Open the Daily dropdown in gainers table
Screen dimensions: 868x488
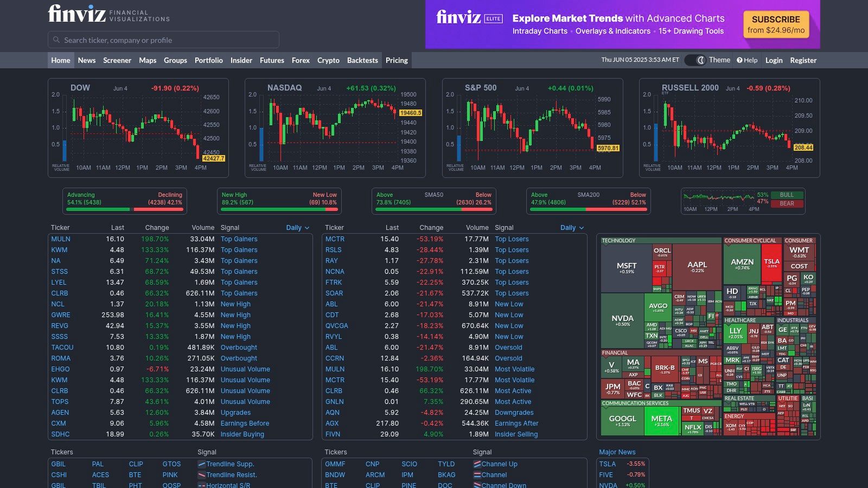pos(298,228)
